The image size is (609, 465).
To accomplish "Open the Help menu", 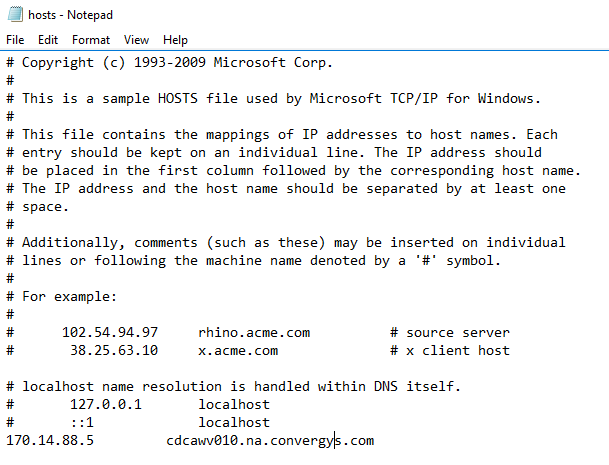I will pos(175,40).
